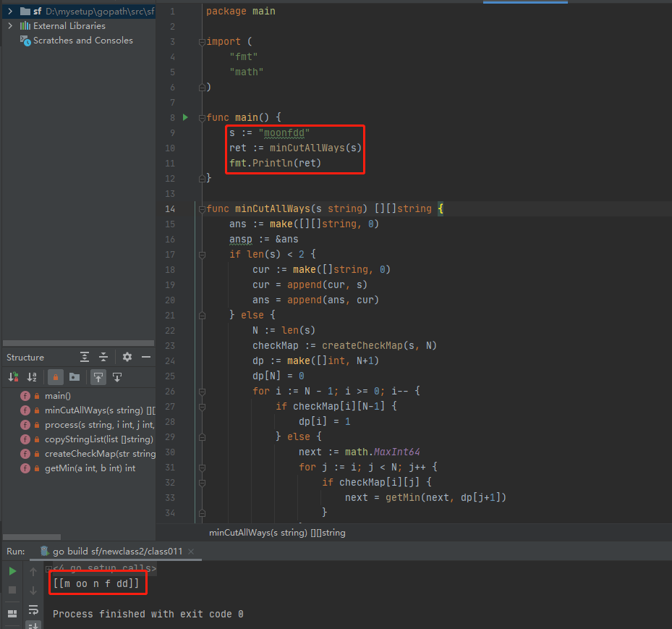The image size is (672, 629).
Task: Click Collapse All icon in Structure panel header
Action: pyautogui.click(x=103, y=357)
